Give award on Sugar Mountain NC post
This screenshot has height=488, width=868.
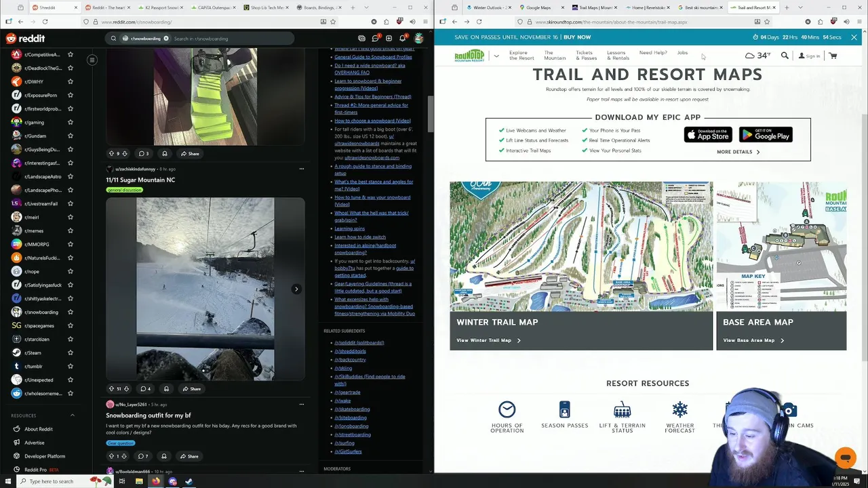coord(165,389)
